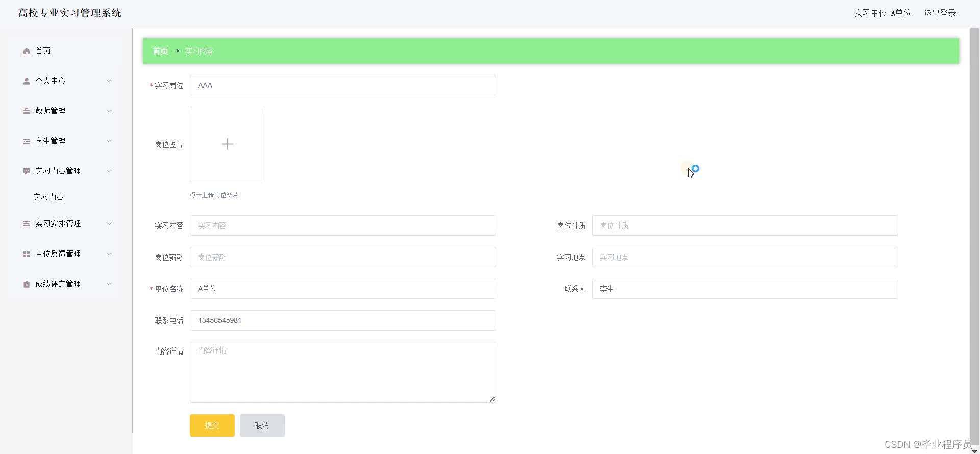Click the 实习内容 breadcrumb item

(x=199, y=51)
